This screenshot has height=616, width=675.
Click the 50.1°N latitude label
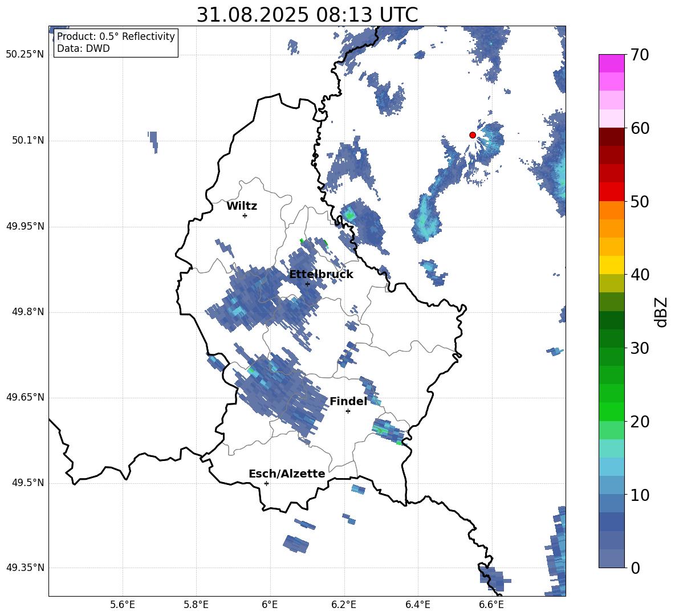click(x=28, y=141)
